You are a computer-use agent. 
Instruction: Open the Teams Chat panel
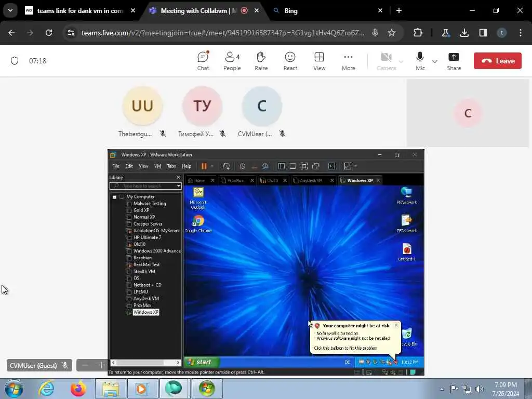pyautogui.click(x=203, y=61)
